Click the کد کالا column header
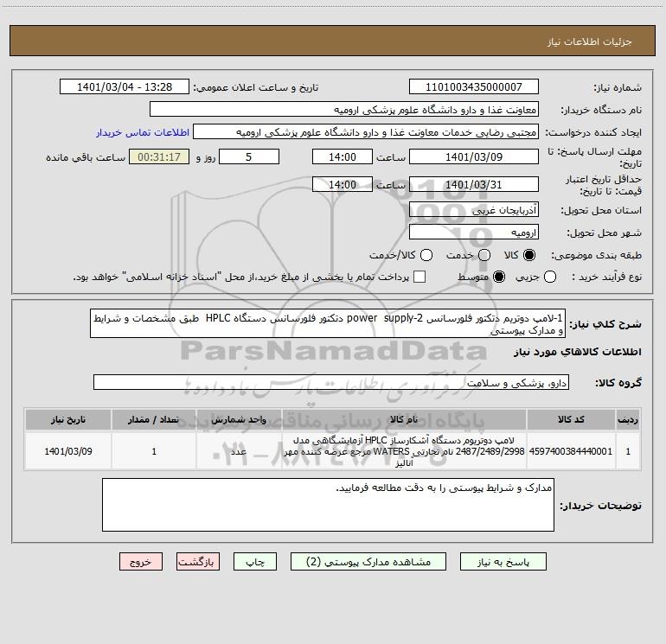Screen dimensions: 666x644 pyautogui.click(x=571, y=420)
